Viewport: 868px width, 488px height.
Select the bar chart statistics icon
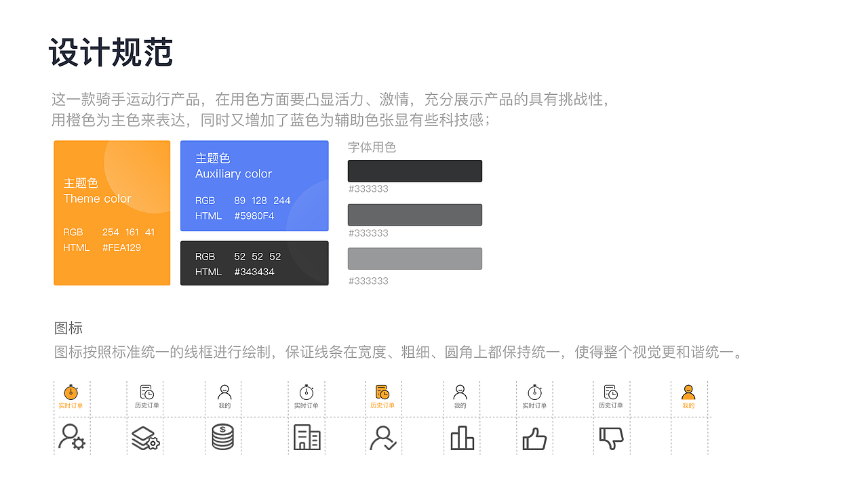tap(462, 437)
